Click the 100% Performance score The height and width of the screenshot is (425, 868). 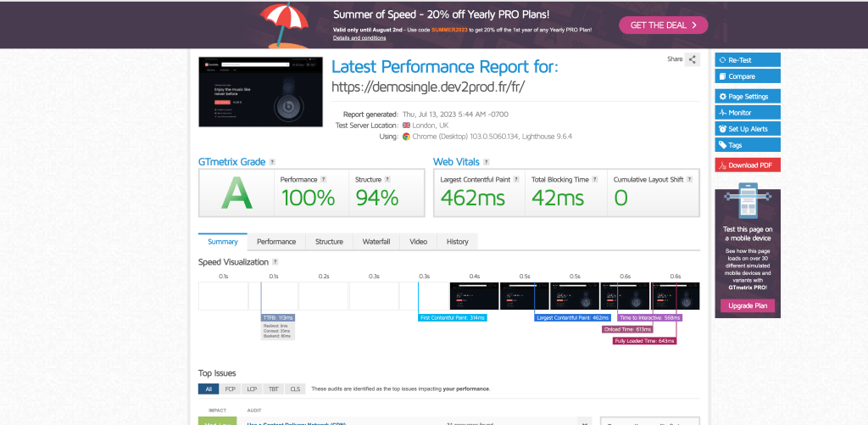pos(308,199)
